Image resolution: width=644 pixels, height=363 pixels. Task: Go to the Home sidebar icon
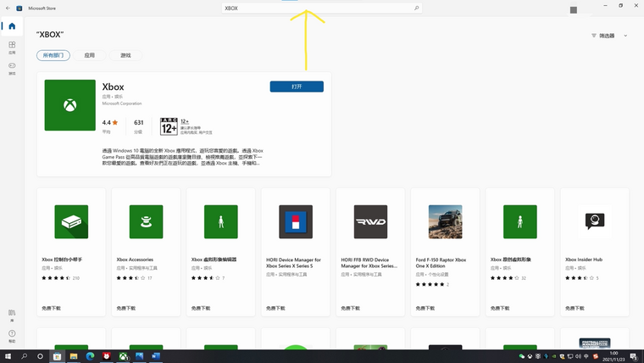click(x=12, y=26)
